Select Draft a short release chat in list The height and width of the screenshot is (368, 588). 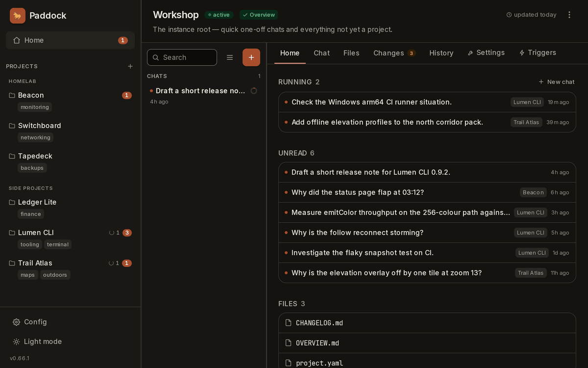(203, 96)
